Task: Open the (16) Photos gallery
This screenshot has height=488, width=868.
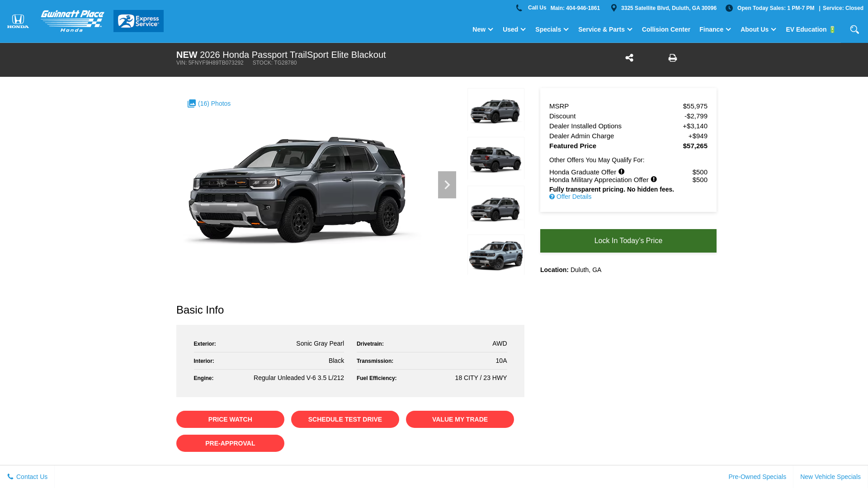Action: [209, 103]
